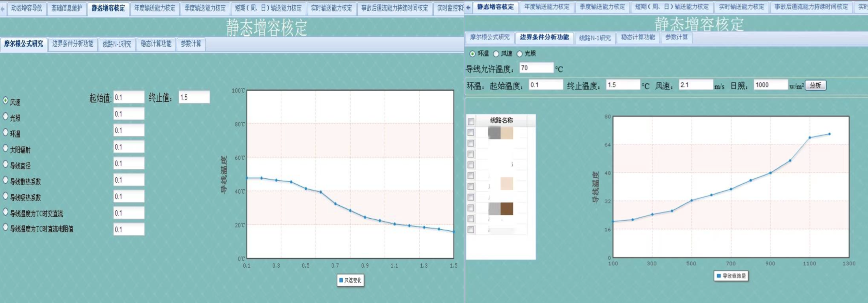Image resolution: width=868 pixels, height=303 pixels.
Task: Switch to 年度输送能力核定 tab on left
Action: coord(155,8)
